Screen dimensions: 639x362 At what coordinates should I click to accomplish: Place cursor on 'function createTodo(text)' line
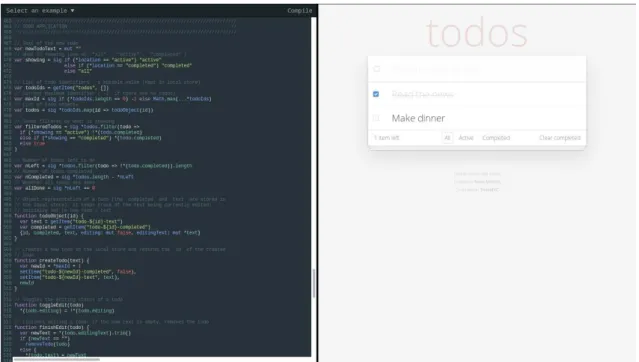51,260
